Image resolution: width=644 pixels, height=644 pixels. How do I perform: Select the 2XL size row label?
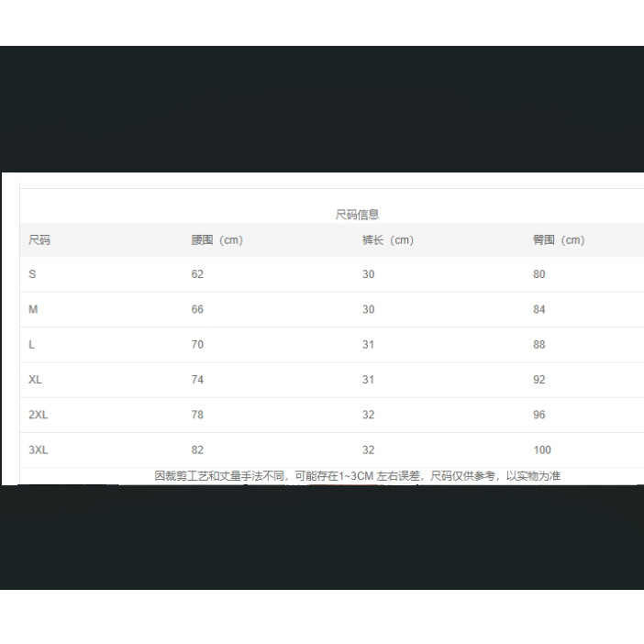coord(38,415)
